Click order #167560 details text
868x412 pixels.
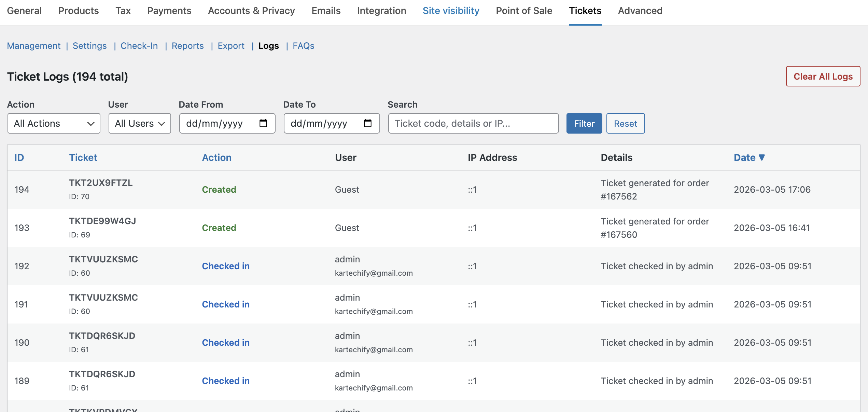(655, 228)
